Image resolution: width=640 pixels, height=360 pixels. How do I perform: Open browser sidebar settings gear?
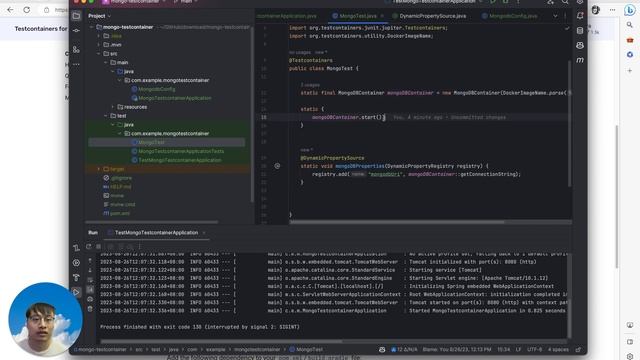pos(630,356)
